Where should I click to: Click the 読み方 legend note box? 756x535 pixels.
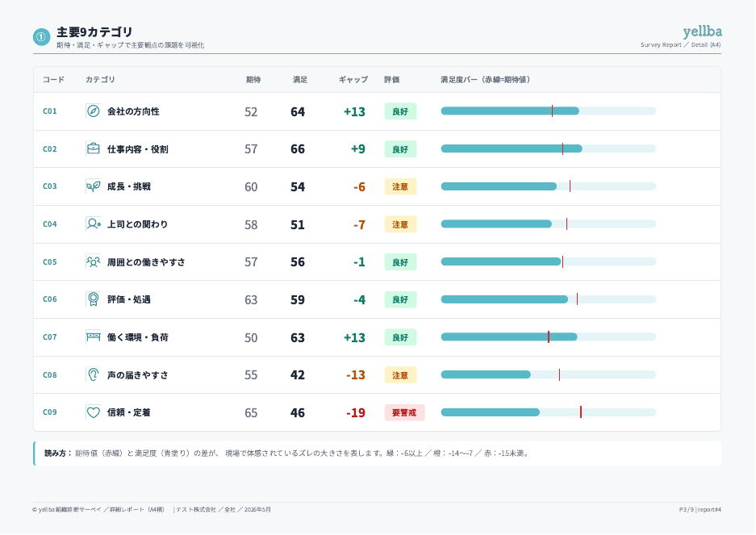point(377,453)
